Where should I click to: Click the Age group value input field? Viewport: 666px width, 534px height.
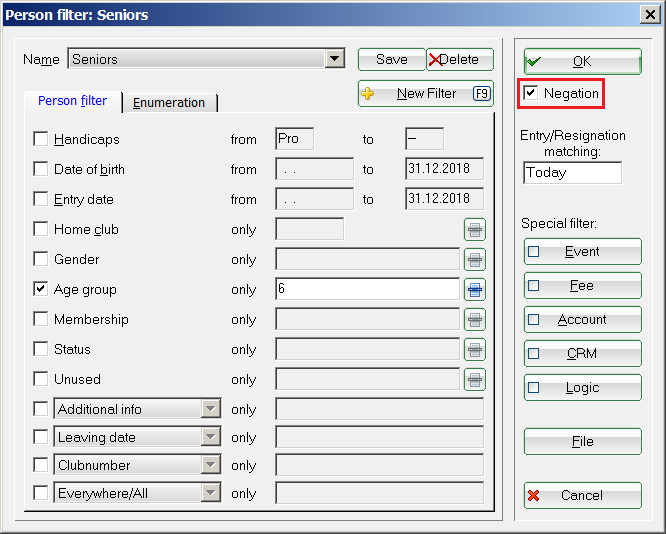point(366,290)
